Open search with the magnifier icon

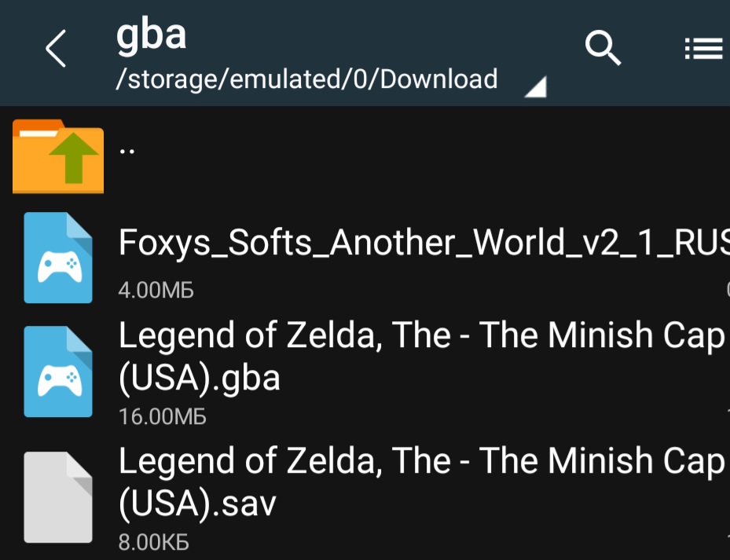point(603,49)
